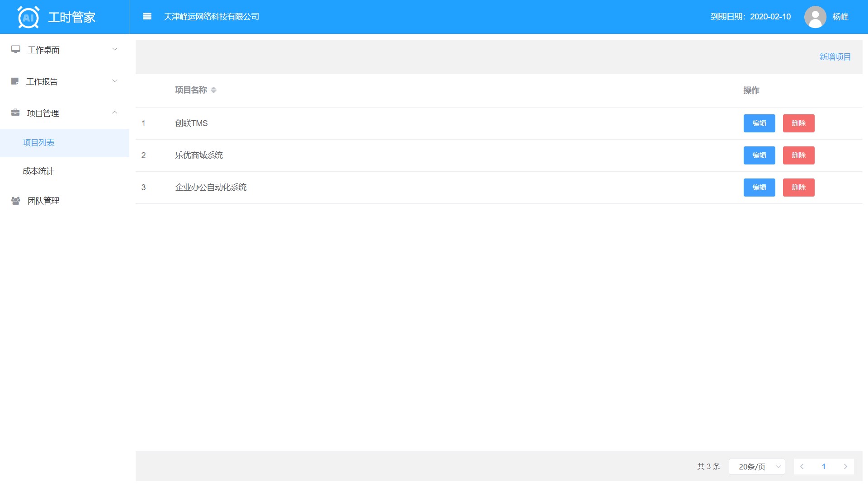Click the 工时管家 alarm clock logo

[x=28, y=17]
